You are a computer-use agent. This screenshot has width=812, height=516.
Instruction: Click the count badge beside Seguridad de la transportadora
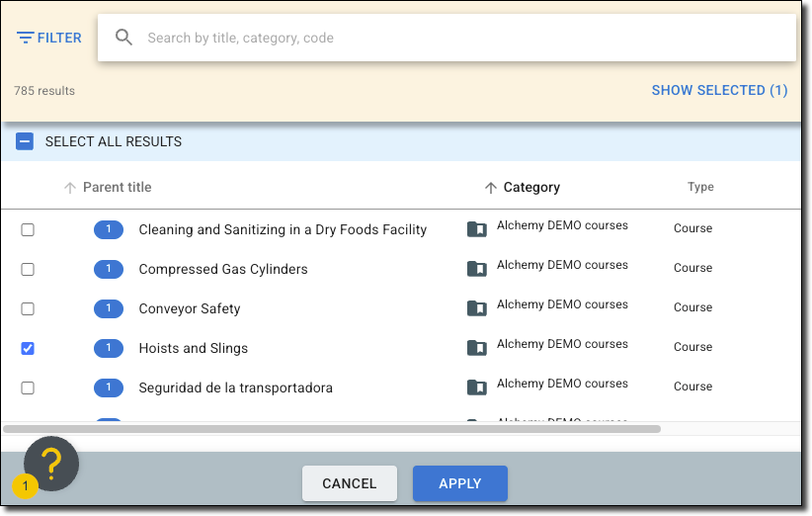point(109,387)
